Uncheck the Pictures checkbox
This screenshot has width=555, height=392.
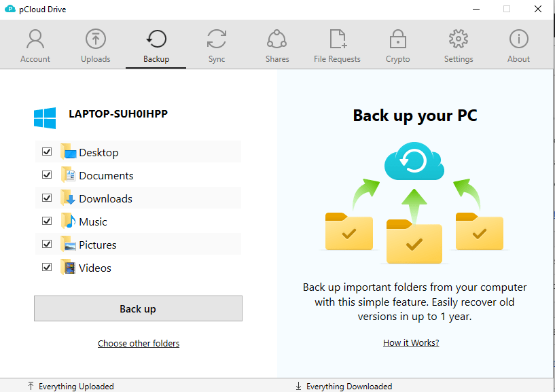coord(47,244)
